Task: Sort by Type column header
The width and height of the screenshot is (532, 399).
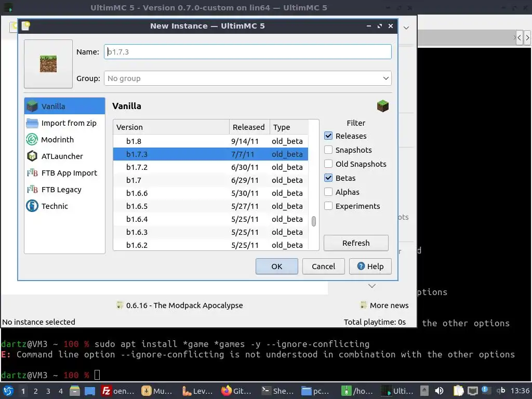Action: [289, 127]
